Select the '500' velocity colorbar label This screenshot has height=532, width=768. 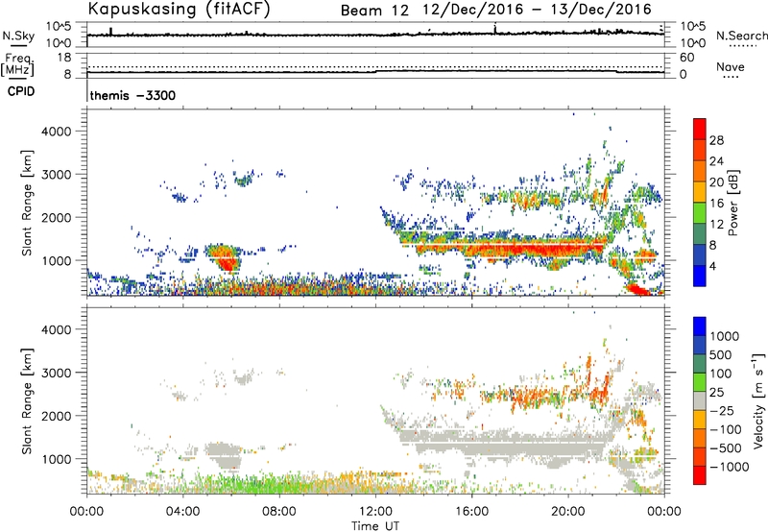(720, 354)
